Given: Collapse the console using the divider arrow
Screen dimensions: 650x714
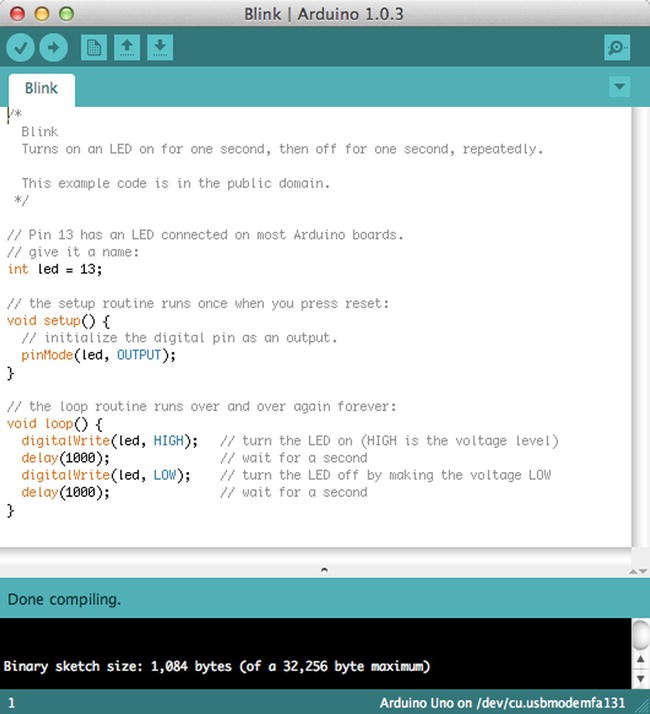Looking at the screenshot, I should (323, 570).
